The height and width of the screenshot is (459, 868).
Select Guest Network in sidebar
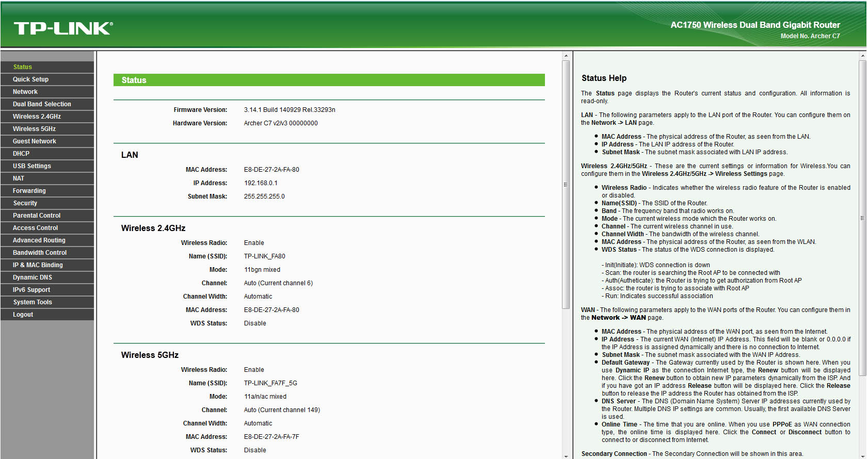[47, 141]
